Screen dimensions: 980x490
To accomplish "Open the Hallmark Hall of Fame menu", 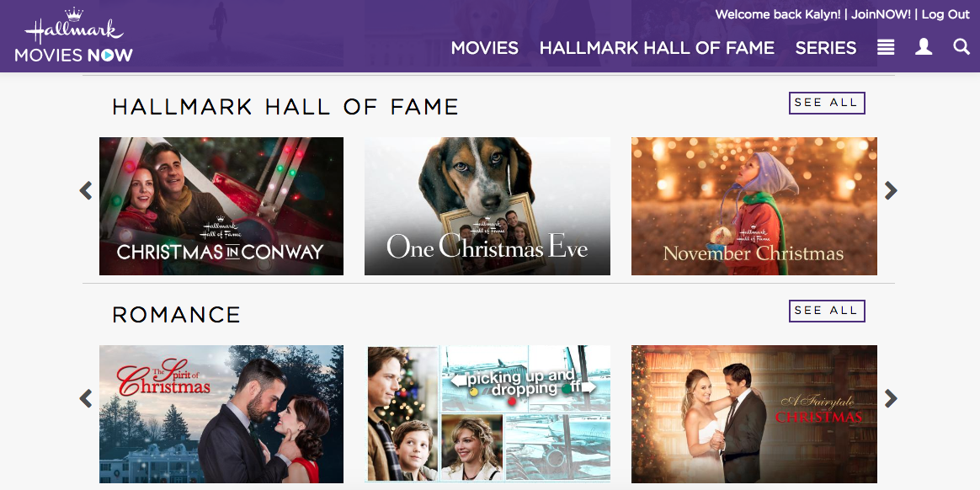I will click(657, 48).
